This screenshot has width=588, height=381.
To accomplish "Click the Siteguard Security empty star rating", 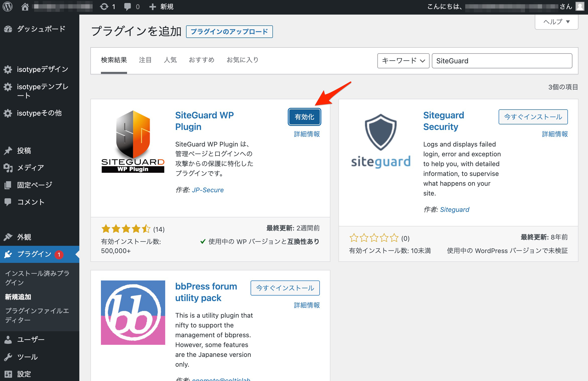I will point(374,238).
